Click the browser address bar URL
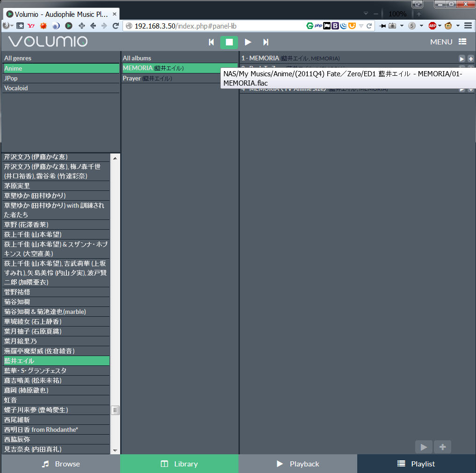This screenshot has height=473, width=476. tap(185, 26)
